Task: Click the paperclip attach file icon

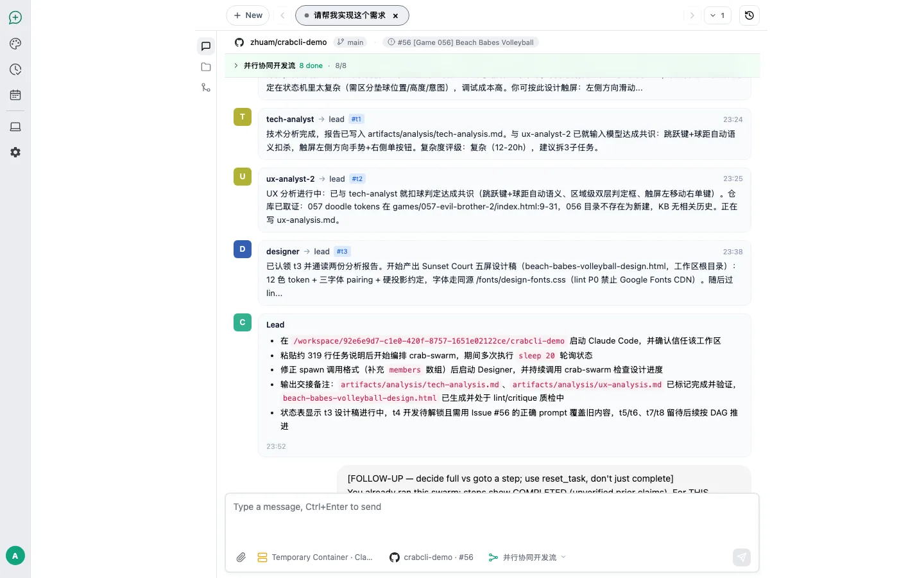Action: [x=241, y=557]
